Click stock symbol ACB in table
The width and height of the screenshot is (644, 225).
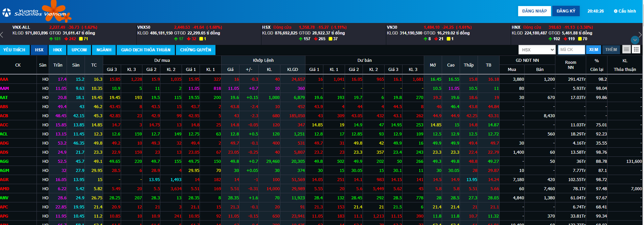(x=4, y=116)
